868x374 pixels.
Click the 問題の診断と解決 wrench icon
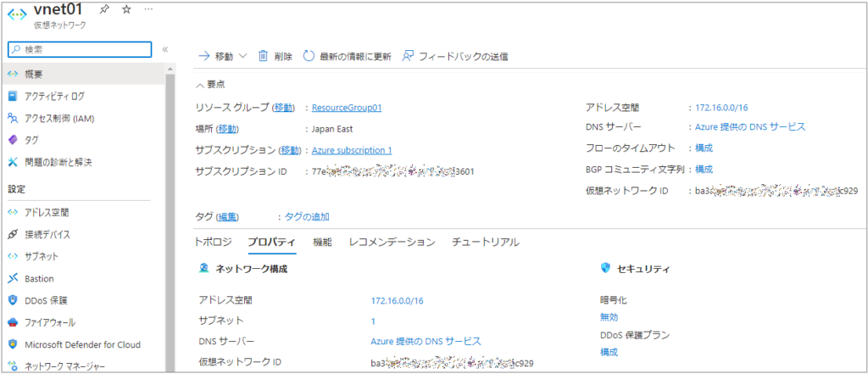point(14,162)
